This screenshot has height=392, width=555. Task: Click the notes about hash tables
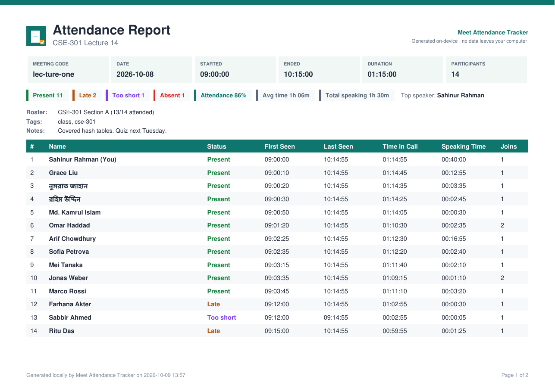click(x=112, y=131)
